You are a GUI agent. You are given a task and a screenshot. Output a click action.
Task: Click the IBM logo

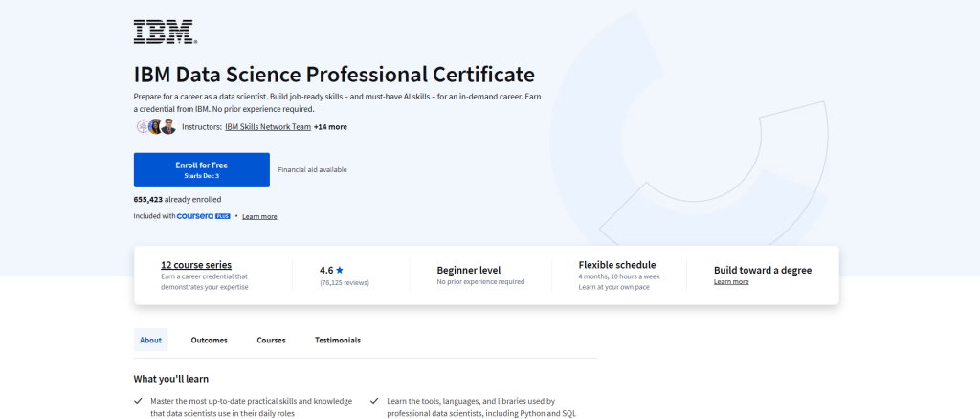coord(166,32)
